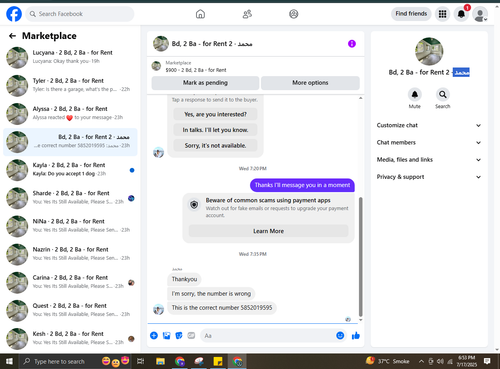Image resolution: width=500 pixels, height=369 pixels.
Task: Click the Mark as pending button
Action: (x=205, y=83)
